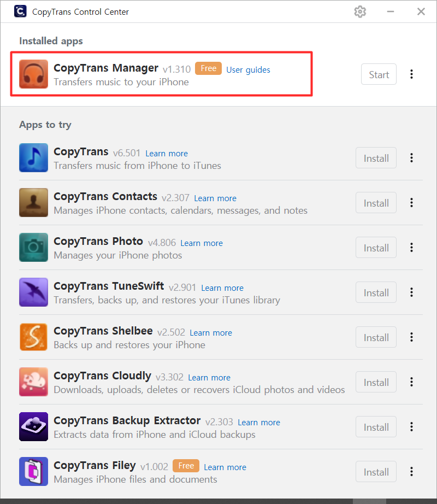Viewport: 437px width, 504px height.
Task: Click the CopyTrans Contacts app icon
Action: point(33,202)
